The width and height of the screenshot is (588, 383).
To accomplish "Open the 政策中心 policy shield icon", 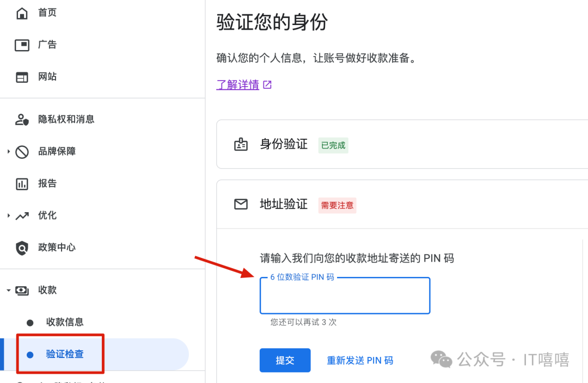I will pos(21,248).
